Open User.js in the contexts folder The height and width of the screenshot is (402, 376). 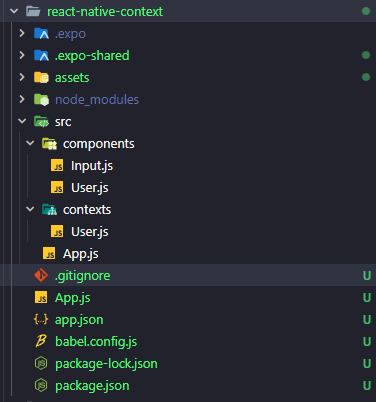90,232
